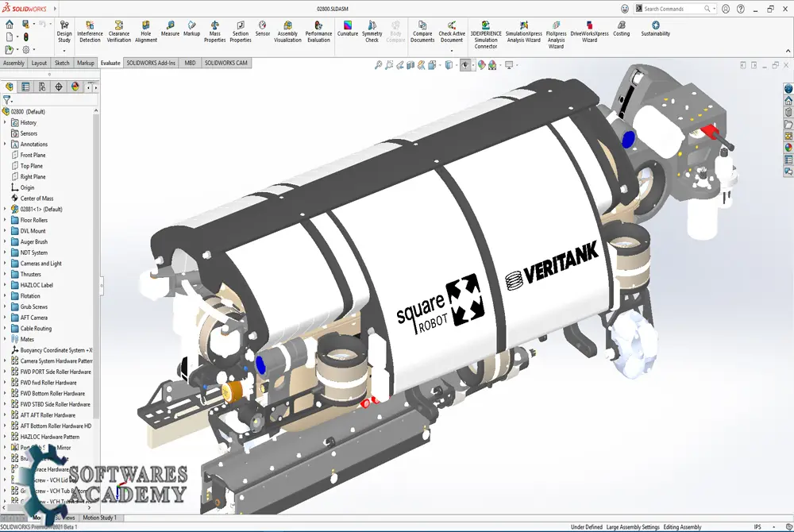Open the PropertyManager tab
Screen dimensions: 794x532
coord(25,87)
